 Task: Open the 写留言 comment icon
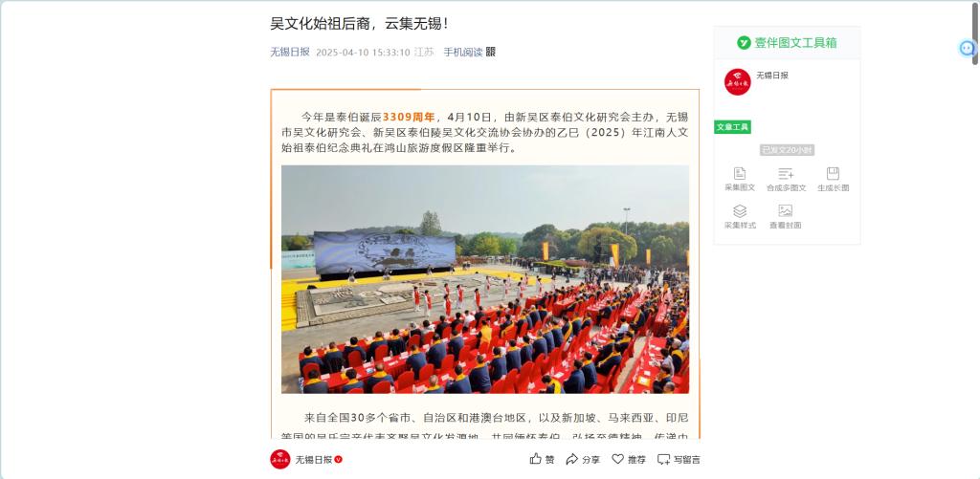click(x=663, y=460)
